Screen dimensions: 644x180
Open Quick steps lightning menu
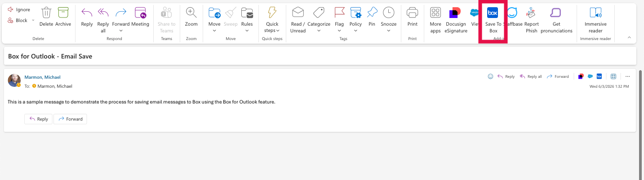[272, 20]
